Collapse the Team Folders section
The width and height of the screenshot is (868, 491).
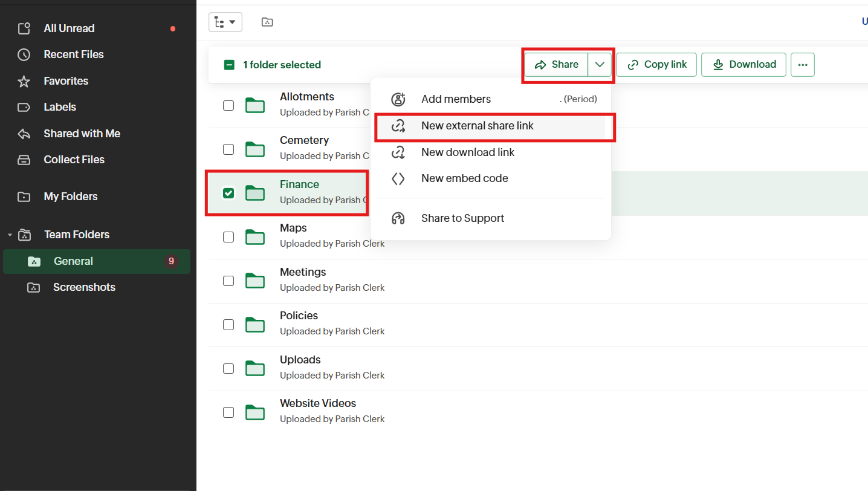tap(10, 235)
